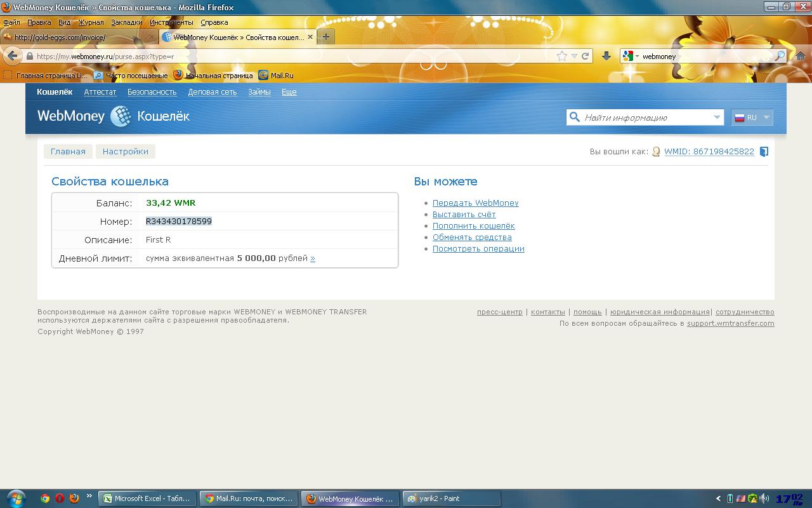The image size is (812, 508).
Task: Open the Вид menu
Action: [x=64, y=22]
